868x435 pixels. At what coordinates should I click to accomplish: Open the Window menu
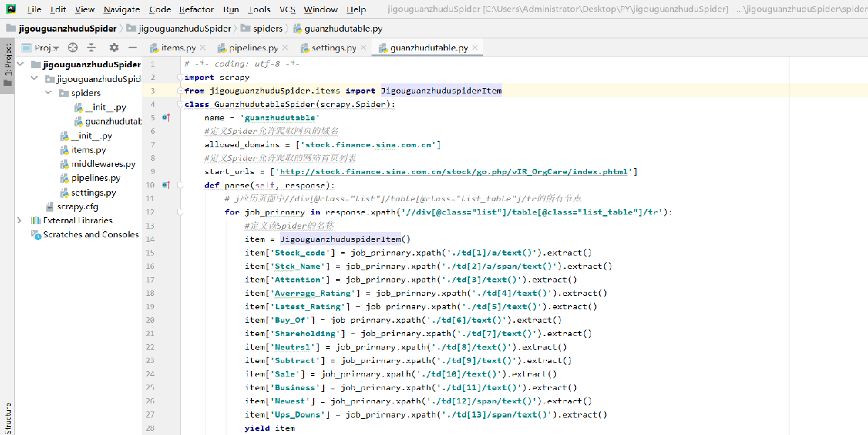320,9
